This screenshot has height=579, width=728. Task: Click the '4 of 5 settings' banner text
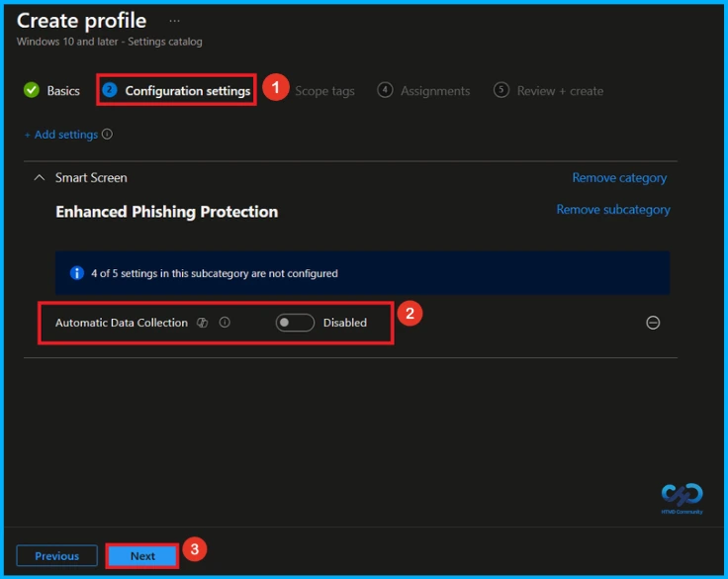click(215, 273)
